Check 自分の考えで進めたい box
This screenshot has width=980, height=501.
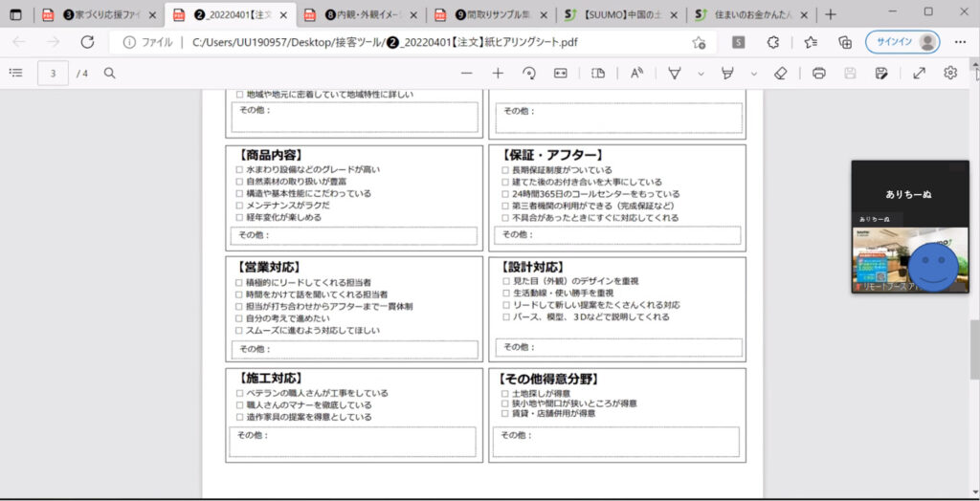[x=239, y=318]
